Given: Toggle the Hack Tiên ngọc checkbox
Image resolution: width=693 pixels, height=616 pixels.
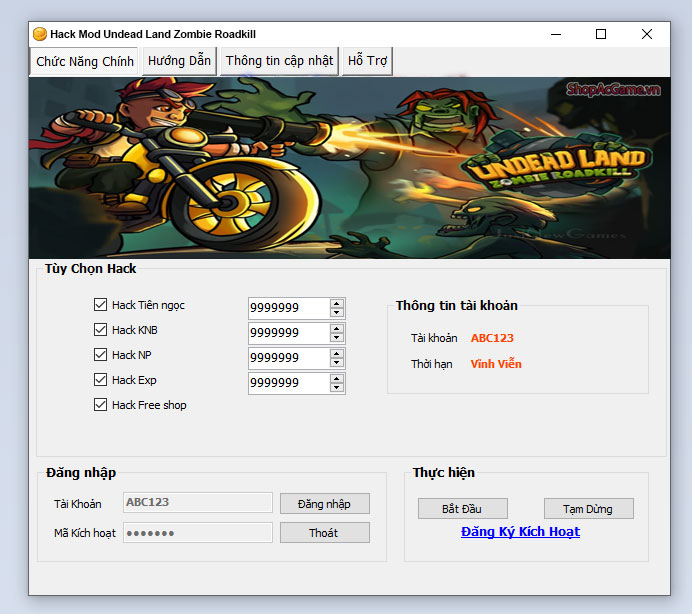Looking at the screenshot, I should [x=100, y=304].
